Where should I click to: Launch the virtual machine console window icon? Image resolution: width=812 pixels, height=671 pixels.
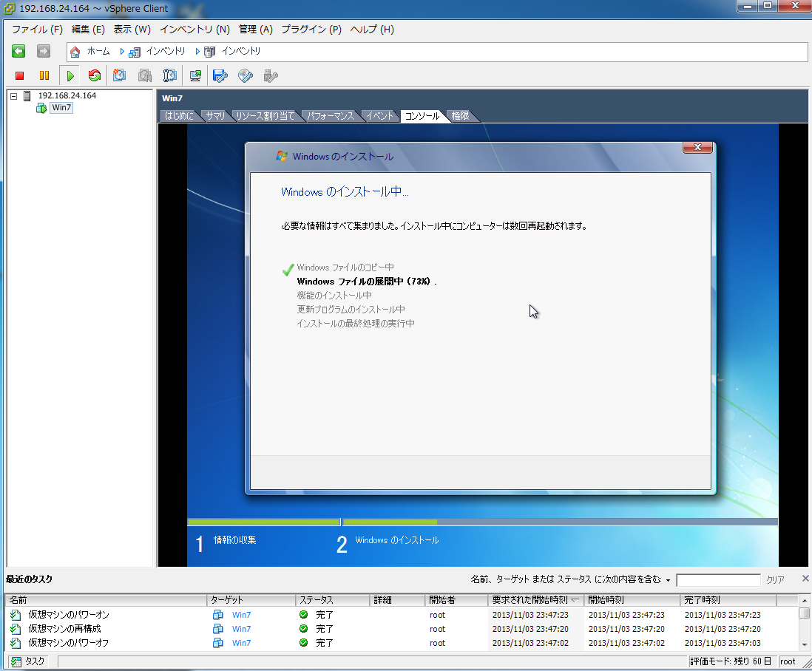(x=195, y=75)
